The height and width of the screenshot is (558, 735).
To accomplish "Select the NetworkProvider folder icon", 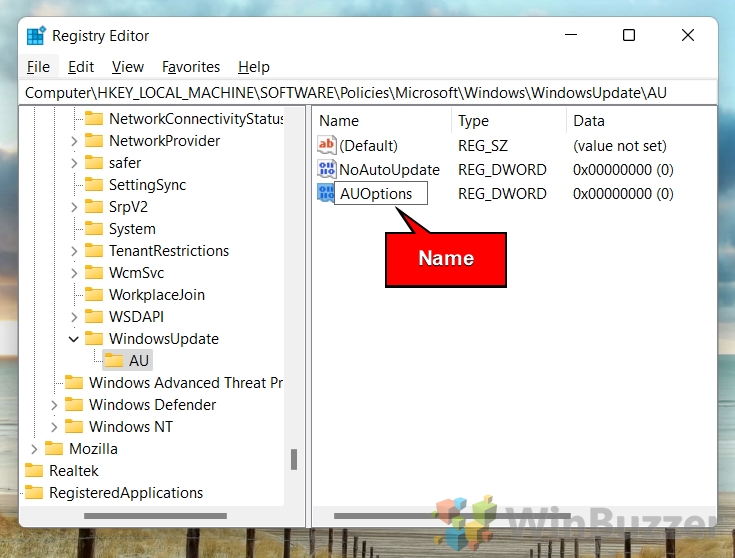I will pyautogui.click(x=94, y=141).
